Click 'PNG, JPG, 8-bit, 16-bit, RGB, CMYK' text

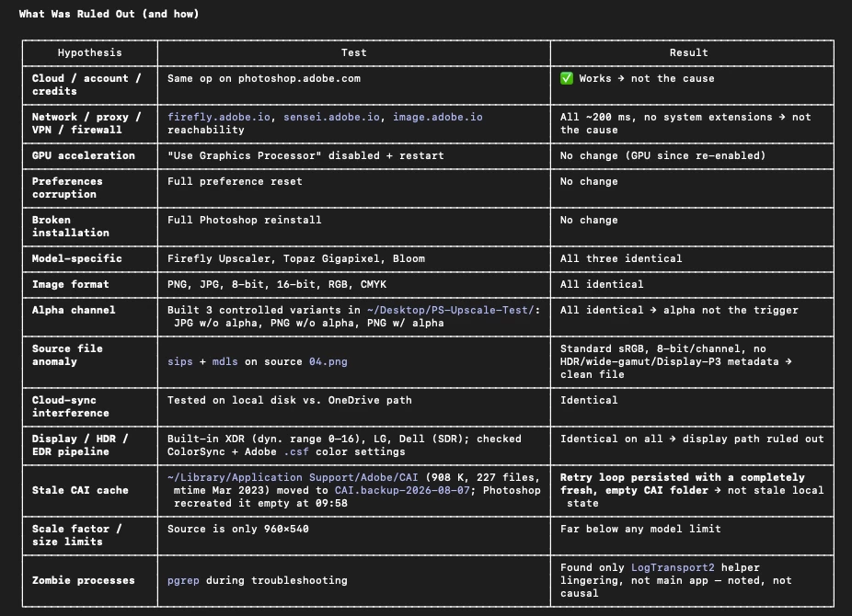(277, 284)
